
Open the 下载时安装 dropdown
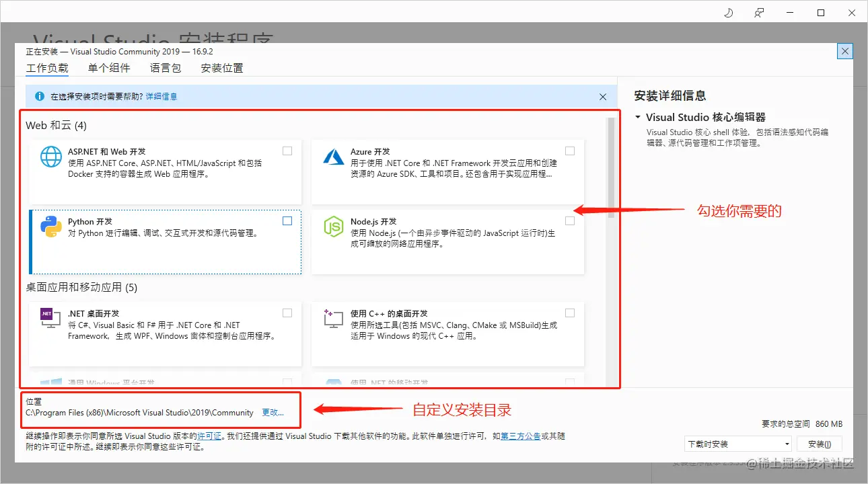click(738, 444)
